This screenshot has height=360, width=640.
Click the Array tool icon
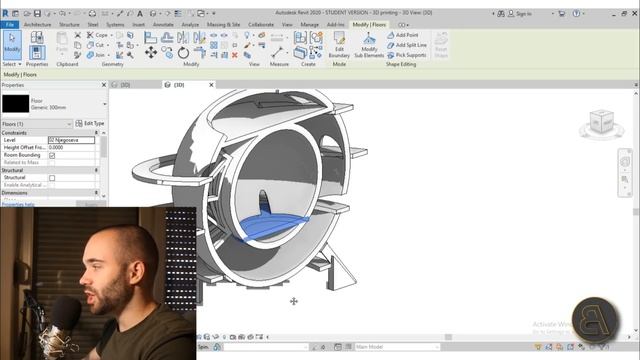click(214, 45)
